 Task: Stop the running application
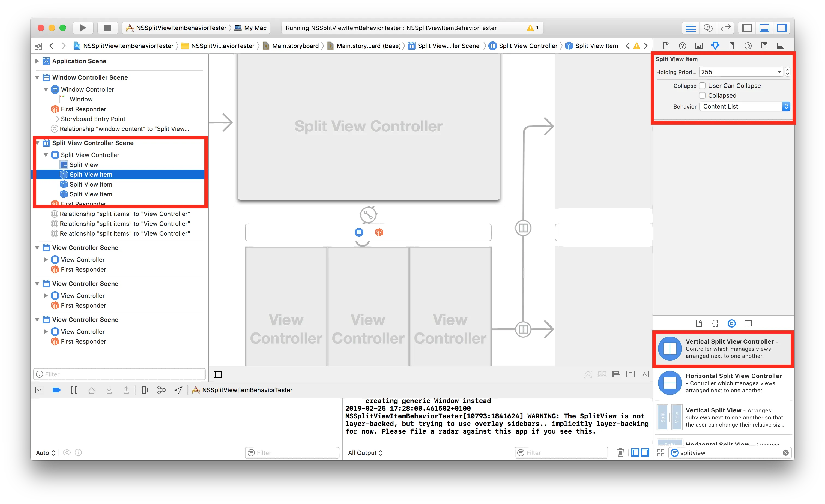coord(107,28)
